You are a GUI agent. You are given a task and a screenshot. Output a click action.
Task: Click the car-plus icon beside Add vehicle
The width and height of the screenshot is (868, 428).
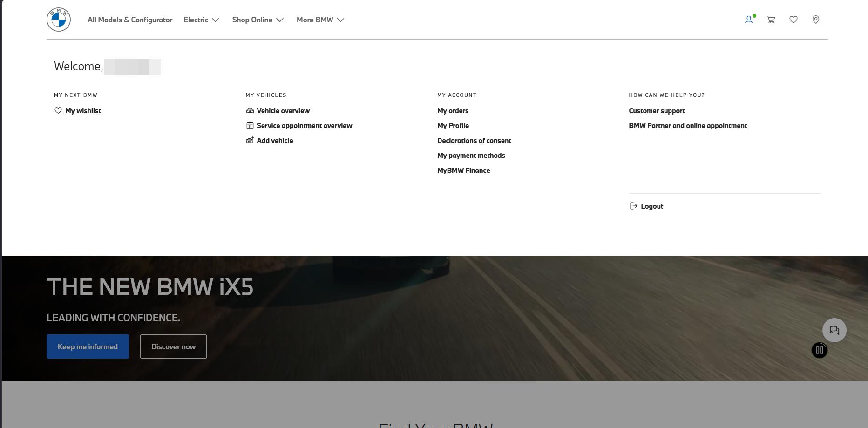click(250, 140)
